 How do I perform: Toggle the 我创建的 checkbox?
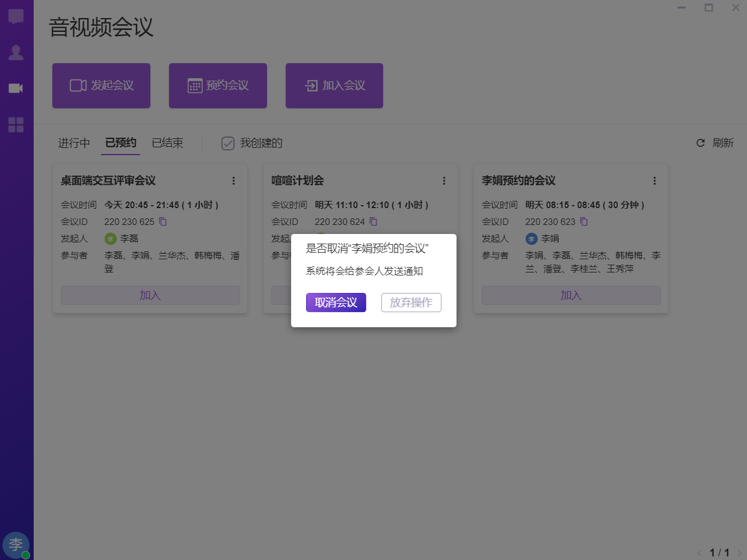[x=228, y=143]
